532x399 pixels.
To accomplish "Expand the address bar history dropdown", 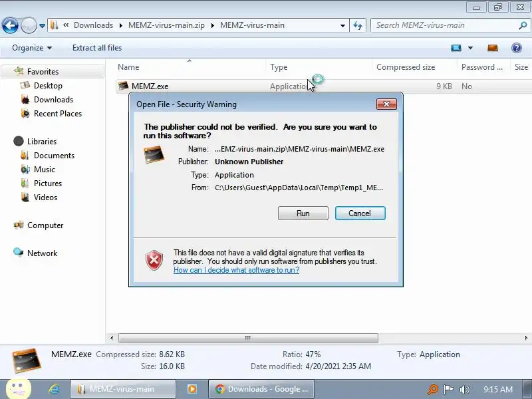I will pos(342,25).
